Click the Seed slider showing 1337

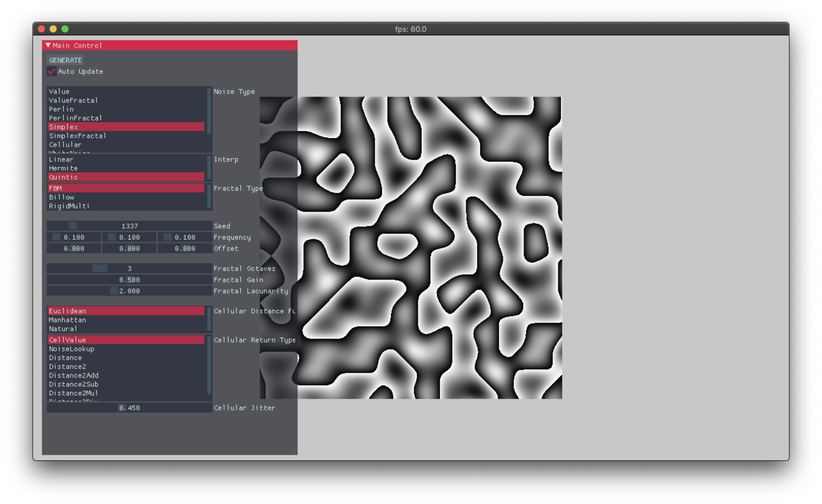tap(129, 226)
